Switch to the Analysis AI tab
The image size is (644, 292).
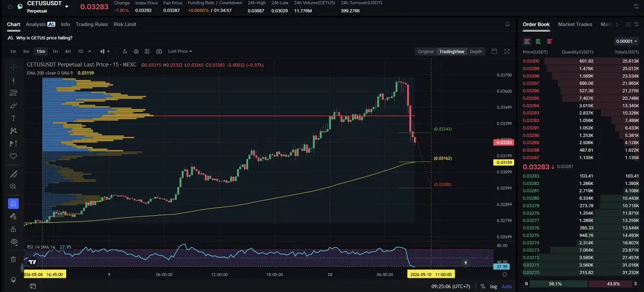(40, 24)
